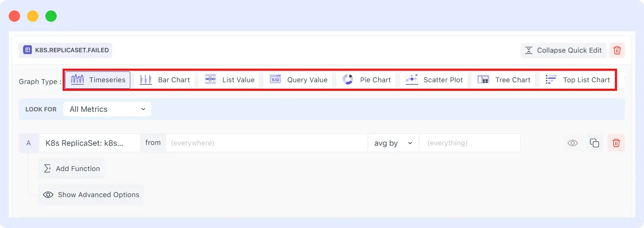Screen dimensions: 644x228
Task: Select the Timeseries graph type
Action: click(x=98, y=80)
